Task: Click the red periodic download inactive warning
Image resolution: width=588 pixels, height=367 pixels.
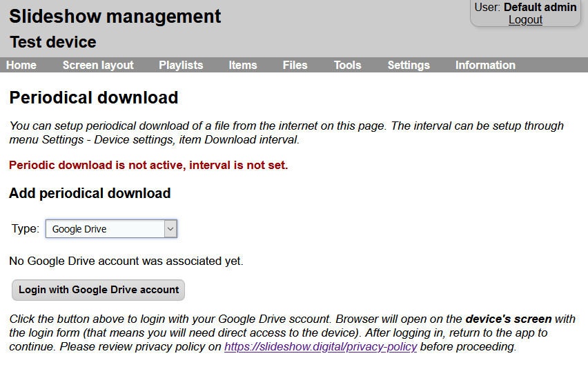Action: 148,165
